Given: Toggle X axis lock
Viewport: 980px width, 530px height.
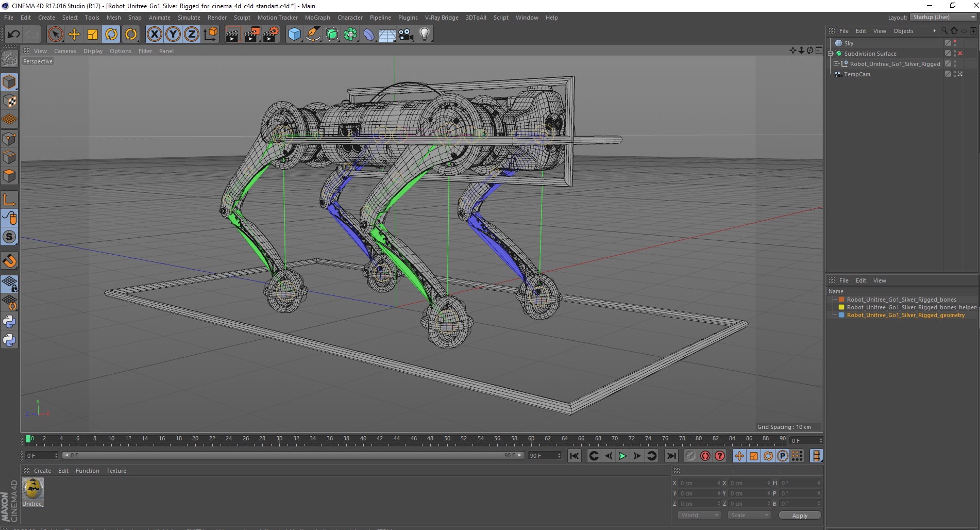Looking at the screenshot, I should click(154, 35).
